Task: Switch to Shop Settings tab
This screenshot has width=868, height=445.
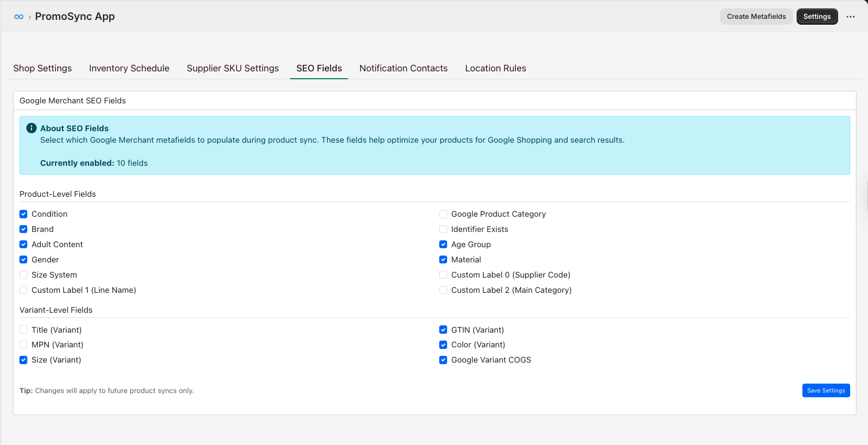Action: tap(43, 68)
